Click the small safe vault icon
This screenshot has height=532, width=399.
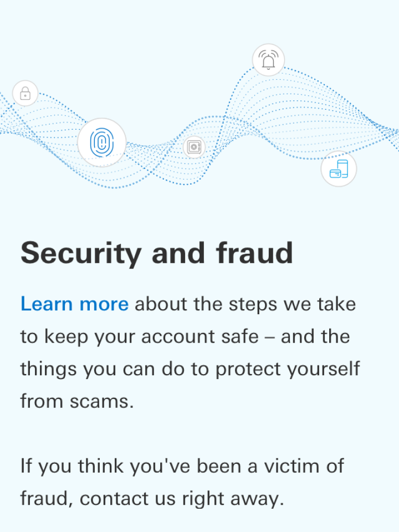pyautogui.click(x=194, y=147)
